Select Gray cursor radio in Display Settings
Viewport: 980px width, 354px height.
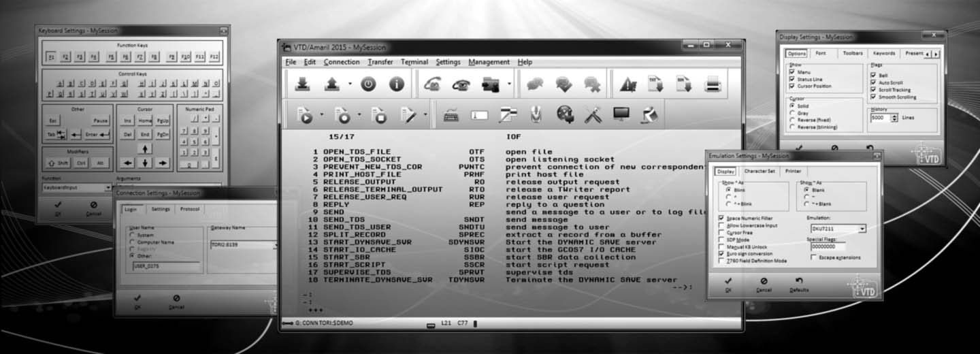tap(792, 113)
